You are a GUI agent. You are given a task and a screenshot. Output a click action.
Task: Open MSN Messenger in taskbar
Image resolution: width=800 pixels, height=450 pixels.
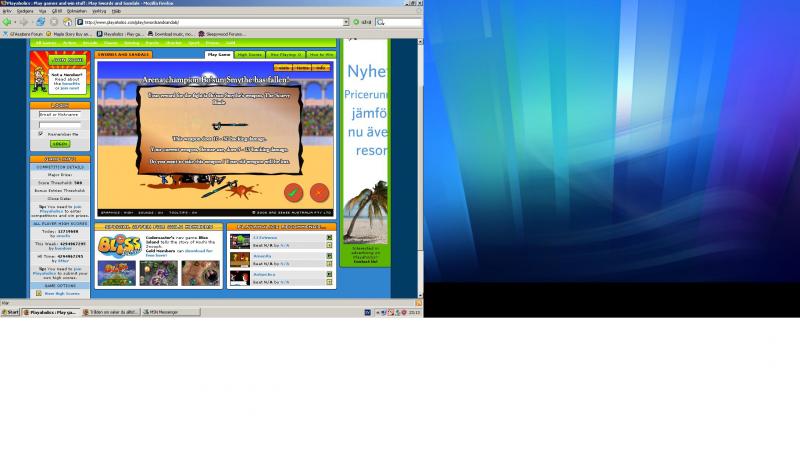pos(171,312)
